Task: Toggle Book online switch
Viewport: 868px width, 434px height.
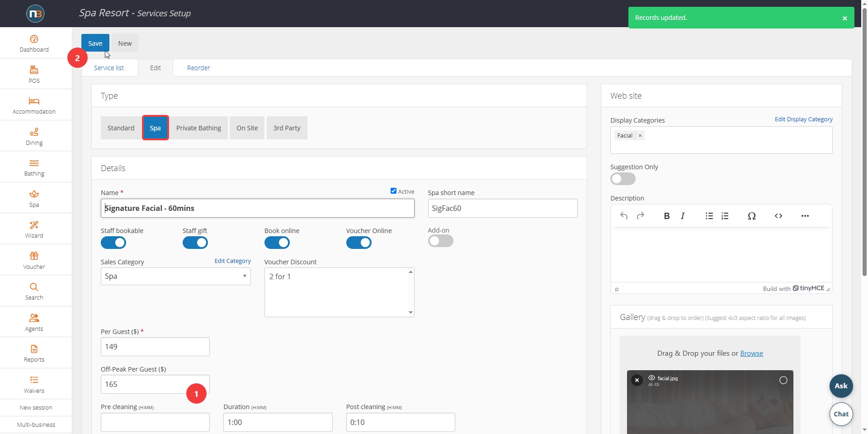Action: (x=277, y=243)
